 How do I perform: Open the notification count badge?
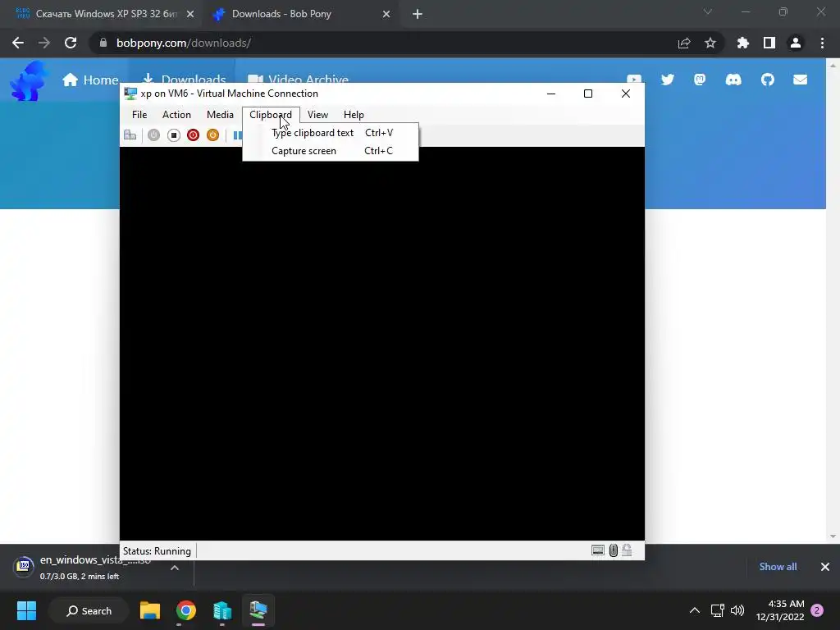coord(817,610)
